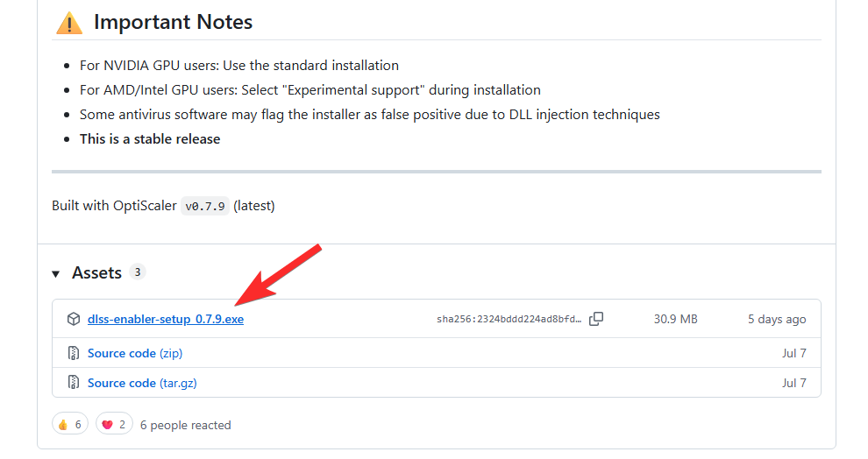Viewport: 868px width, 459px height.
Task: Click the file icon beside Source code (zip)
Action: click(x=74, y=354)
